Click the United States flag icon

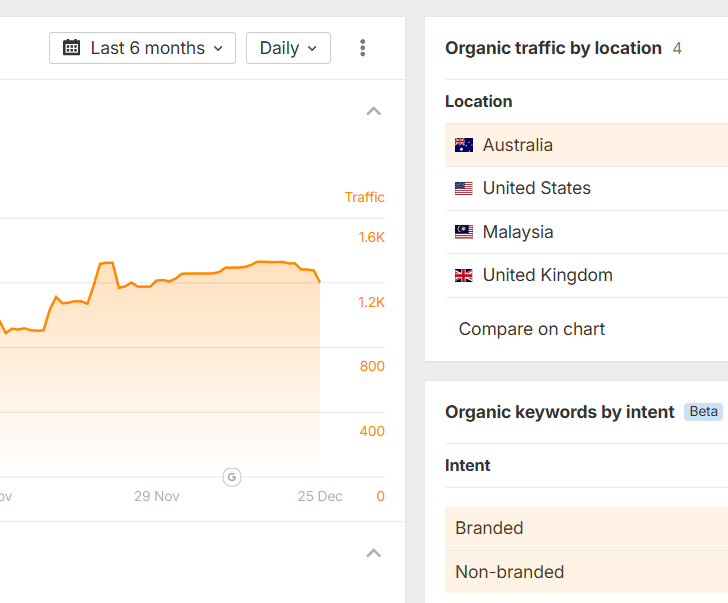tap(463, 188)
